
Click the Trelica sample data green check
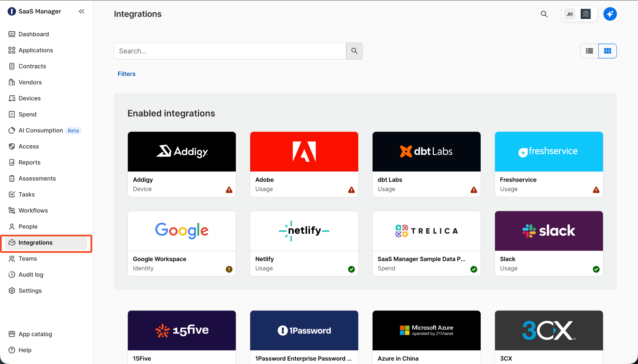(474, 269)
